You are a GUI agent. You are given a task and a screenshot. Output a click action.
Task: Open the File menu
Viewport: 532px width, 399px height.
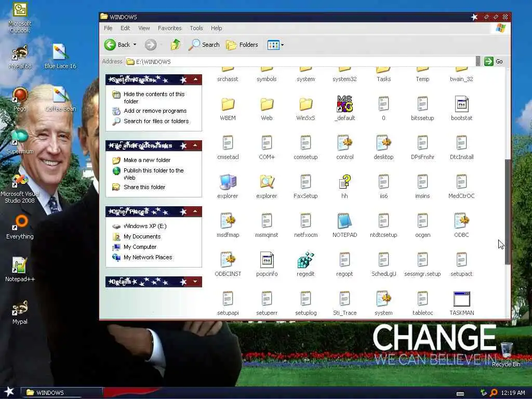click(x=108, y=28)
